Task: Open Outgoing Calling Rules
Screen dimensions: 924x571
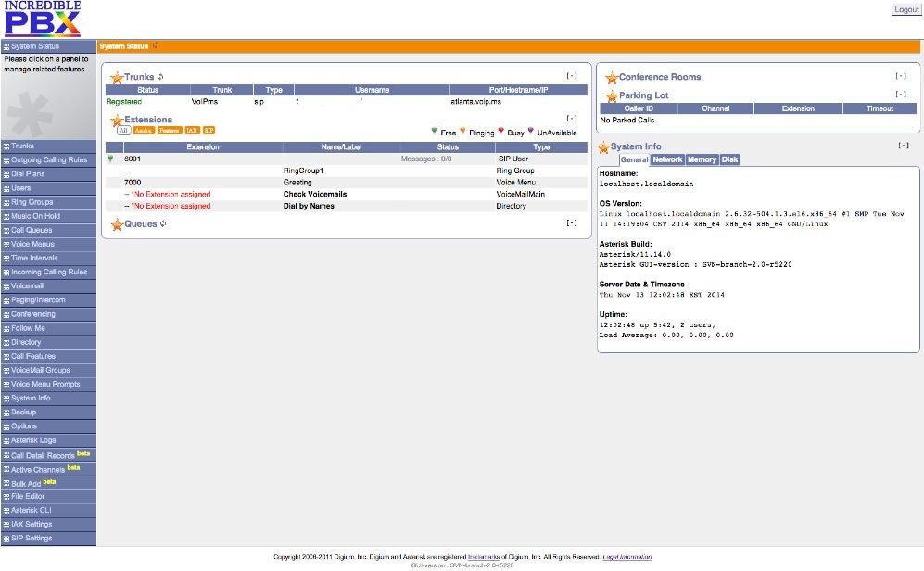Action: (x=48, y=160)
